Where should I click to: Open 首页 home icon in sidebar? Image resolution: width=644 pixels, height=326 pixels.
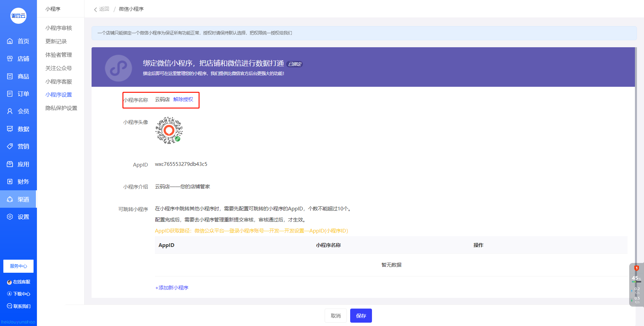point(10,41)
